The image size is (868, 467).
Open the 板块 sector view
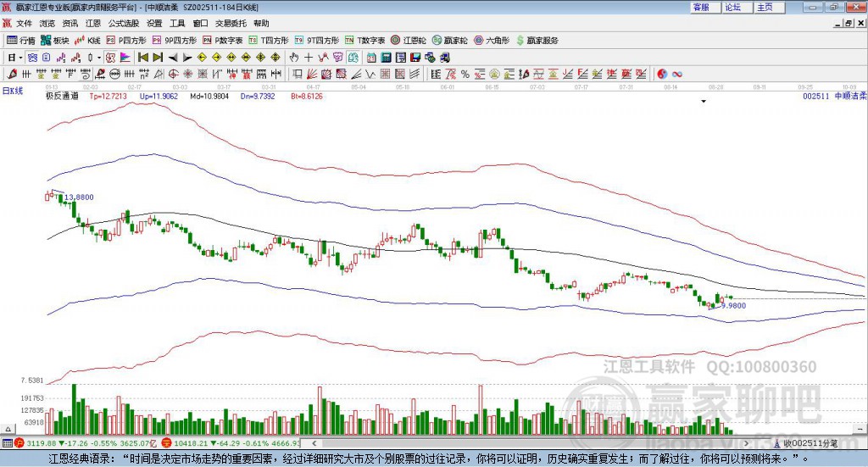(x=54, y=41)
